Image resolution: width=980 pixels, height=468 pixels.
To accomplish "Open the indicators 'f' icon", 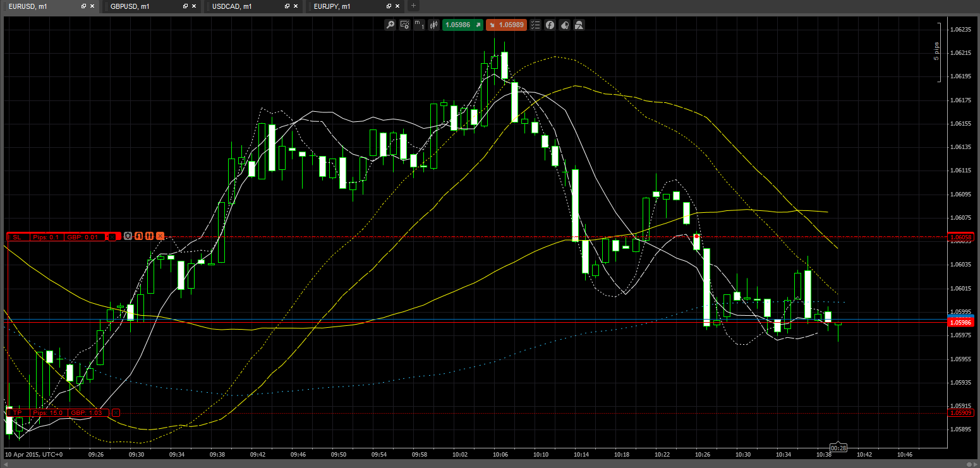I will pos(550,25).
